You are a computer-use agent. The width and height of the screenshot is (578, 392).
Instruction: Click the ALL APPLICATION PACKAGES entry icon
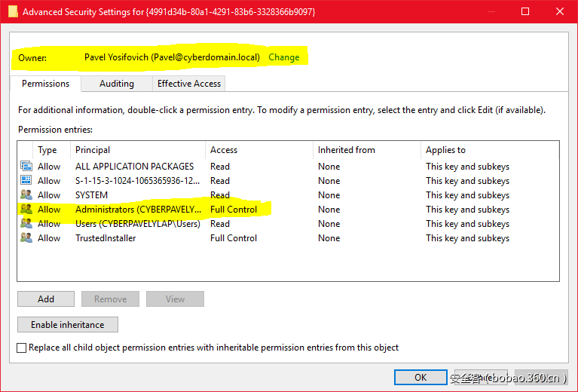(26, 167)
